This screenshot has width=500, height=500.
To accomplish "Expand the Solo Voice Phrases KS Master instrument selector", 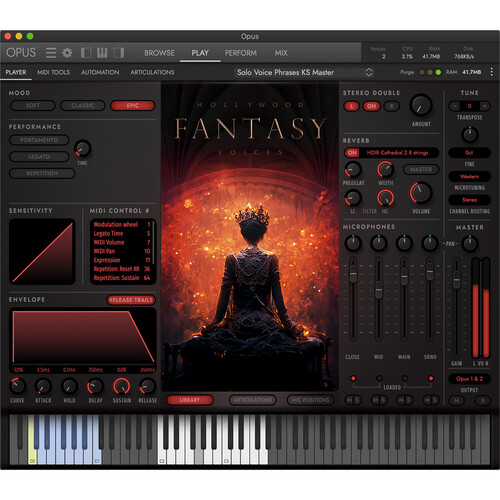I will (303, 72).
